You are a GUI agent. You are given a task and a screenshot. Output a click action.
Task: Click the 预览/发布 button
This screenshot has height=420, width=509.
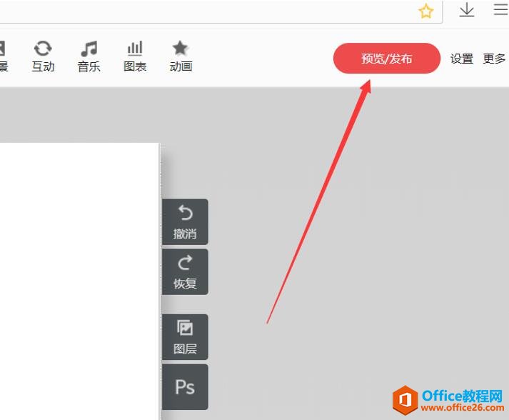387,59
